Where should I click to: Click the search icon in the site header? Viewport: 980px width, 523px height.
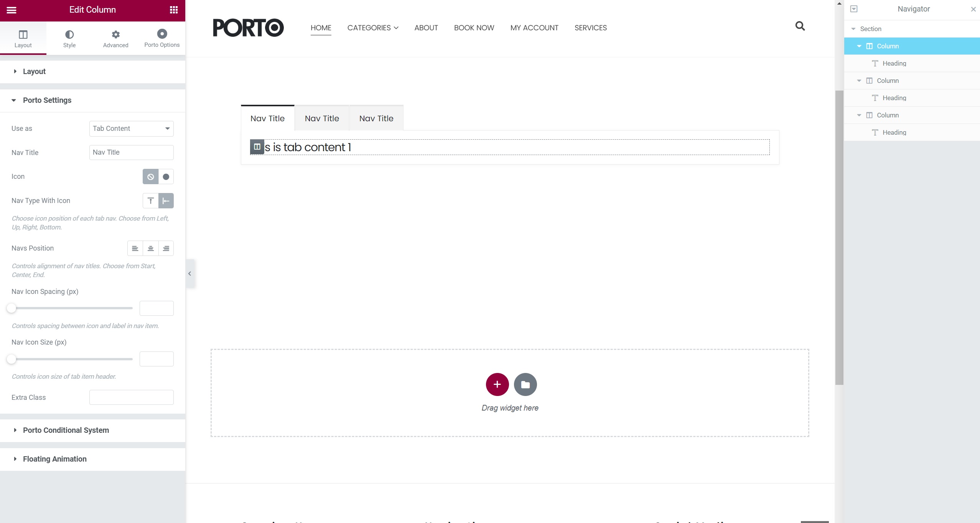point(800,26)
